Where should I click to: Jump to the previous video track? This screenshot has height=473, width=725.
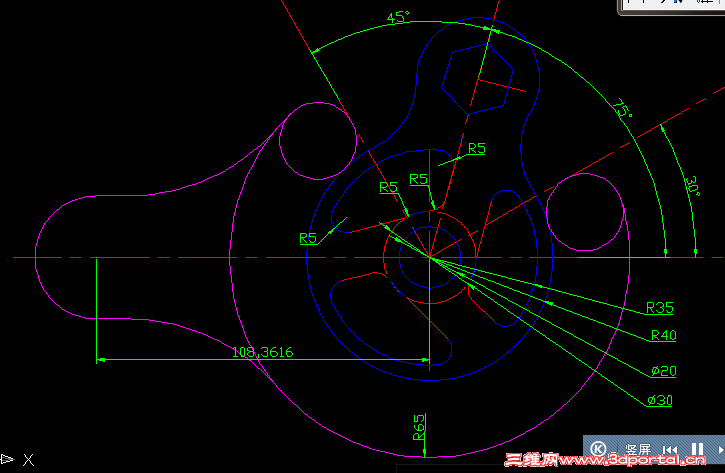click(x=670, y=449)
